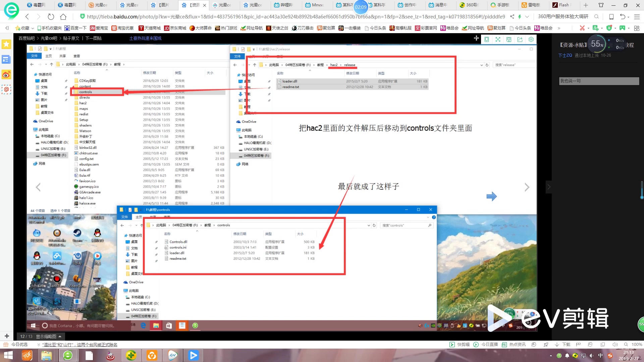Screen dimensions: 644x362
Task: Open dropdown next to translate icon
Action: tap(602, 28)
